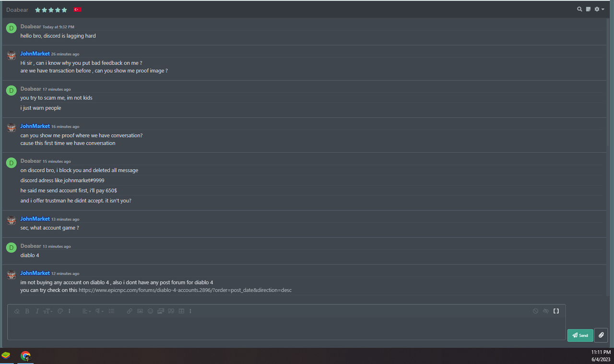Attach a file with paperclip button
This screenshot has height=364, width=614.
pos(601,335)
